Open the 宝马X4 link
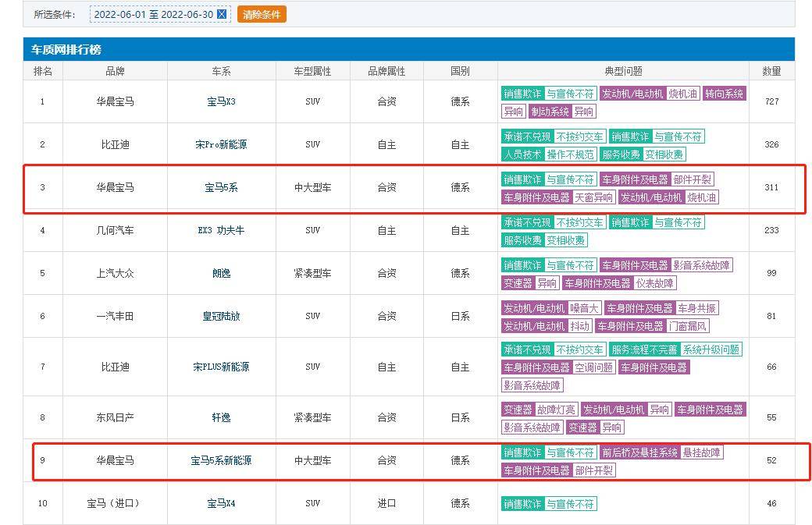 coord(221,504)
